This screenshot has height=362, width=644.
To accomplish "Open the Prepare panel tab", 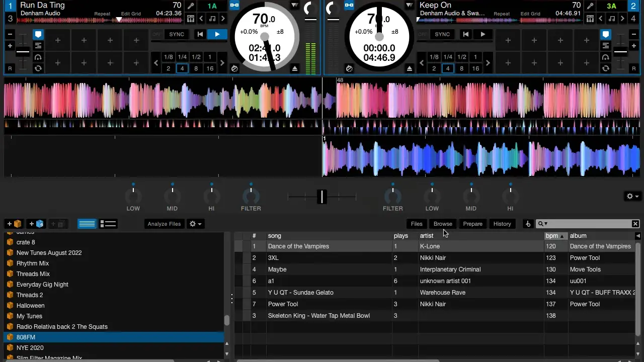I will 472,224.
